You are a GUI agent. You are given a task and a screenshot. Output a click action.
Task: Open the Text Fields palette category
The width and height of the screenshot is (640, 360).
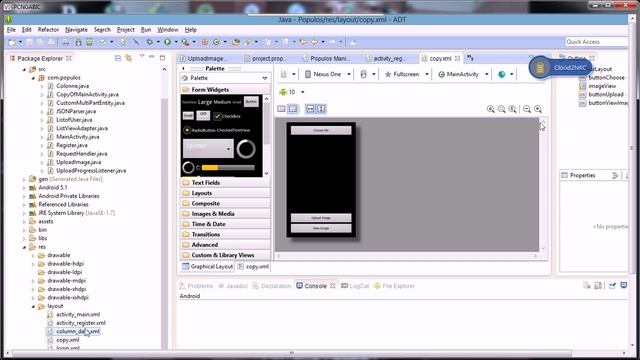click(225, 183)
